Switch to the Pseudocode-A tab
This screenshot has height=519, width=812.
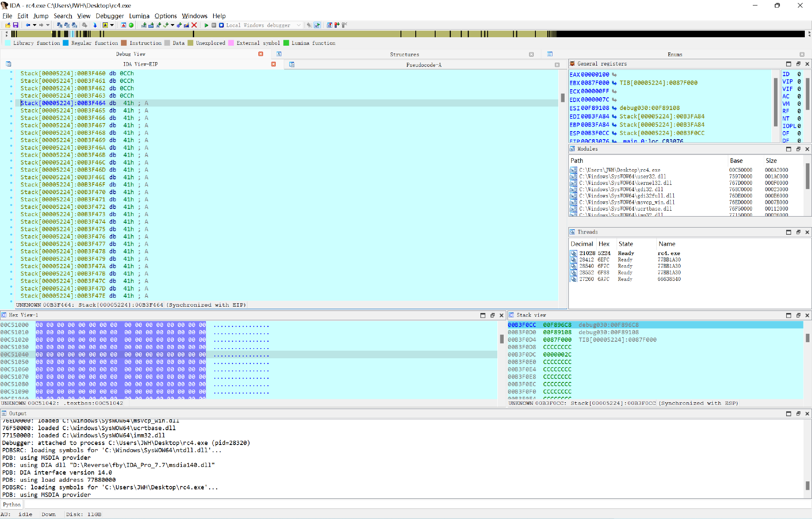coord(424,65)
